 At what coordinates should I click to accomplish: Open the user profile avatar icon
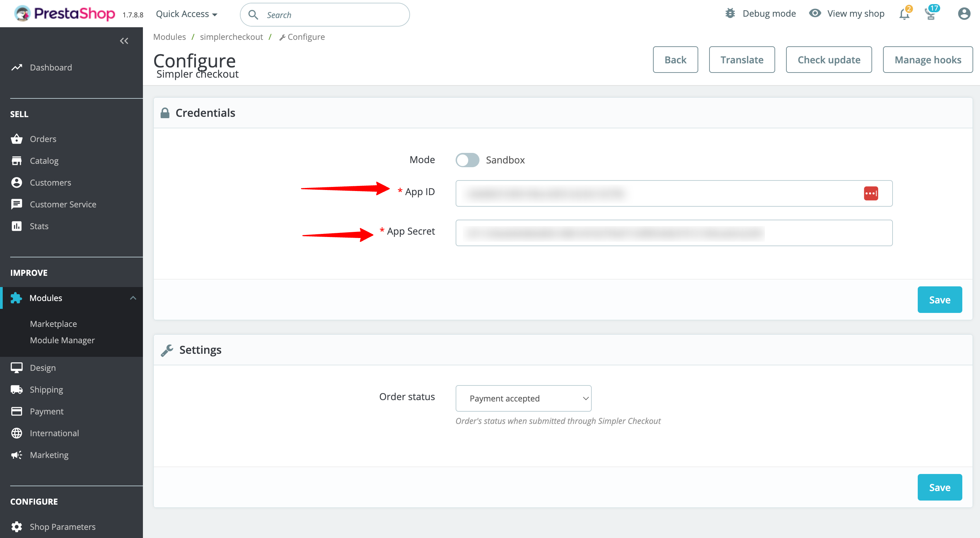click(964, 14)
